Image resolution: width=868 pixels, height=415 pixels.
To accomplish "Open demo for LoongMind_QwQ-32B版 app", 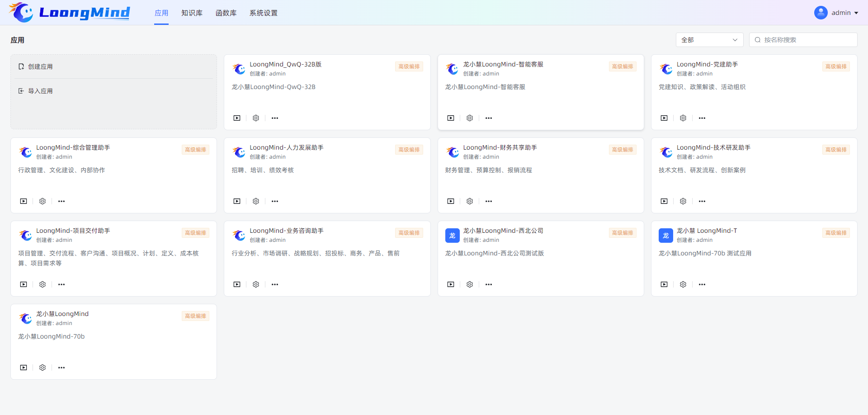I will pyautogui.click(x=237, y=118).
